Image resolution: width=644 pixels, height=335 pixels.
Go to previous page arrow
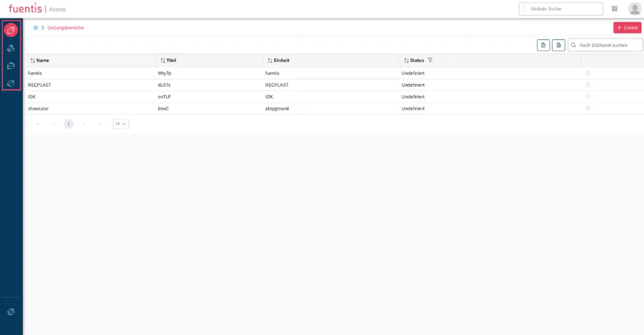point(53,123)
